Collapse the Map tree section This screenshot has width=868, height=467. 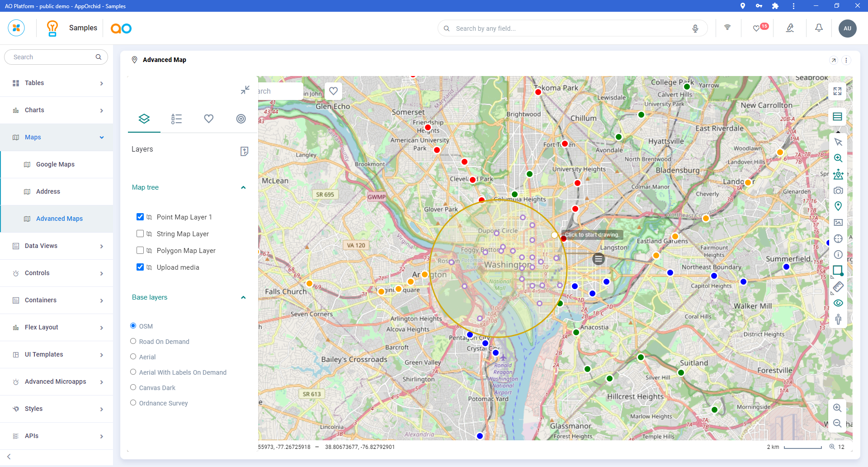point(243,187)
